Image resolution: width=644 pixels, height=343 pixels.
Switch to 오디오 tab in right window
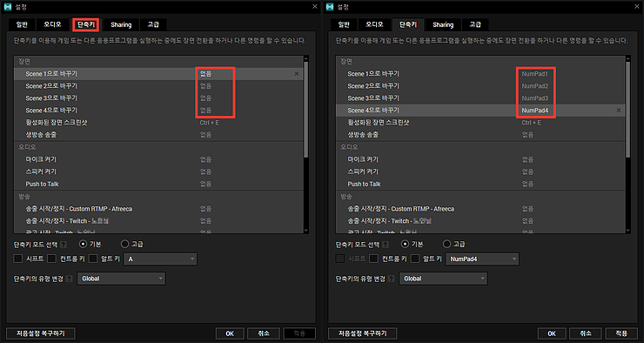point(374,24)
